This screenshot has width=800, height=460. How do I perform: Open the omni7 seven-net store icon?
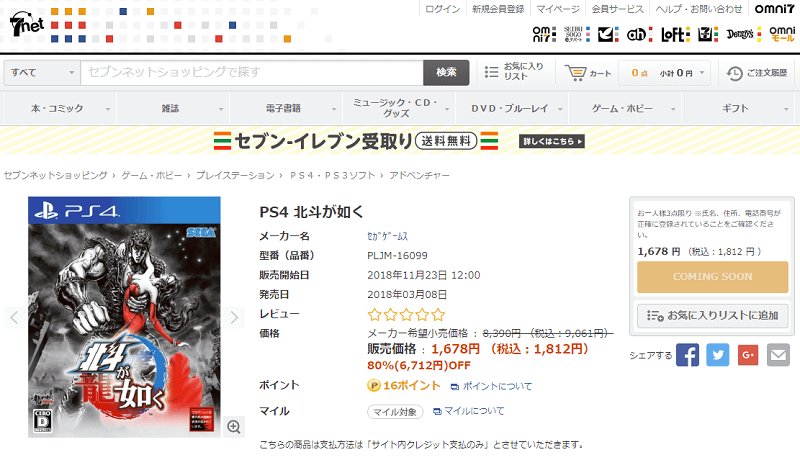[544, 34]
